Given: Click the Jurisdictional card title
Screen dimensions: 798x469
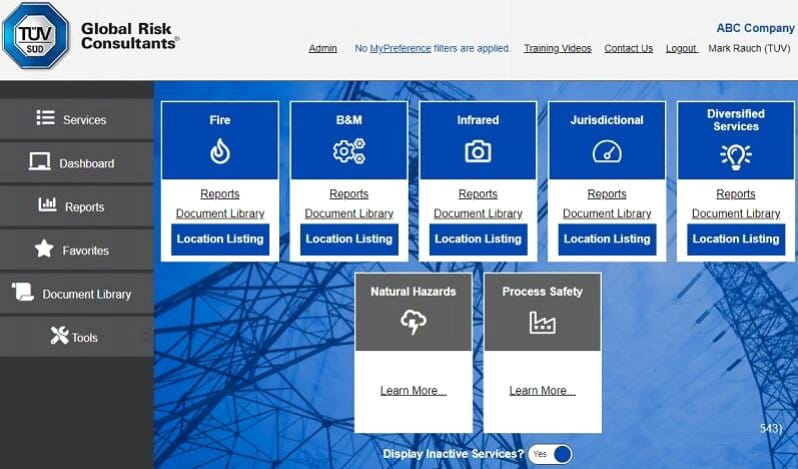Looking at the screenshot, I should 607,120.
